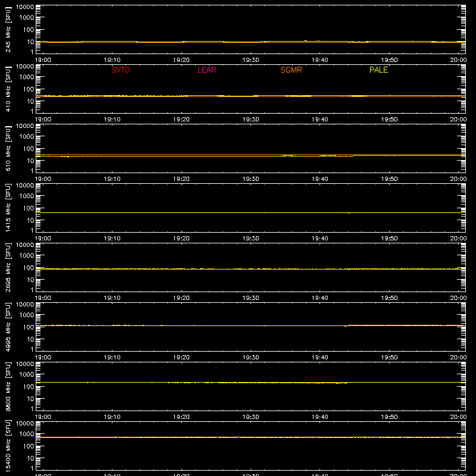Click 100 y-axis label of 610 MHz plot
This screenshot has height=476, width=476.
(x=29, y=149)
